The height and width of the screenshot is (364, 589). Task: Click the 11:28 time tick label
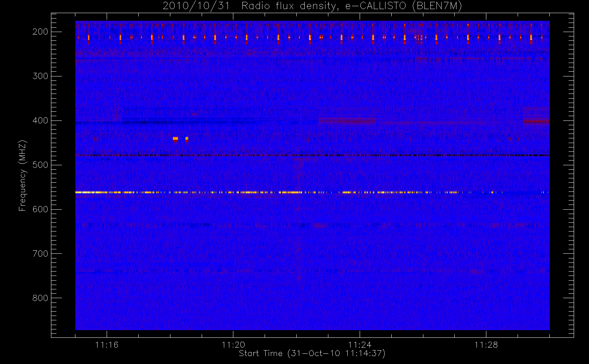pos(486,345)
